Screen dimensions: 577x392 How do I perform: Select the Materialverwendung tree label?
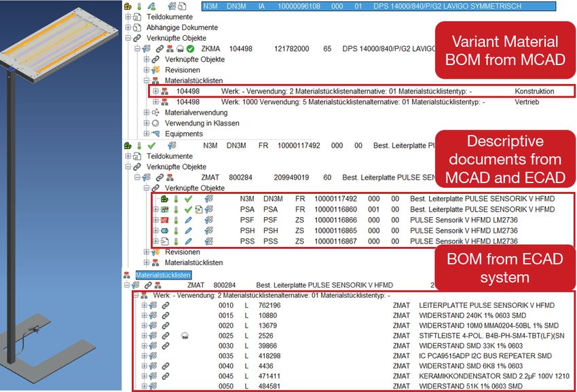tap(196, 113)
